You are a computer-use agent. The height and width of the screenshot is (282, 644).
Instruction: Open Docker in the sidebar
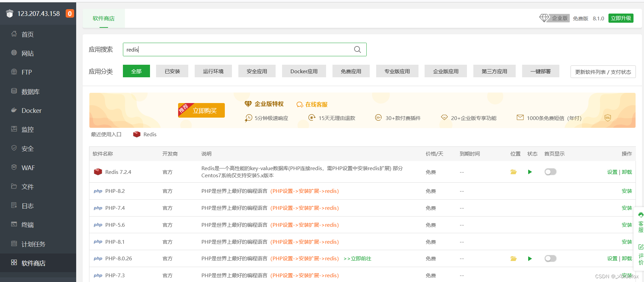pyautogui.click(x=38, y=110)
